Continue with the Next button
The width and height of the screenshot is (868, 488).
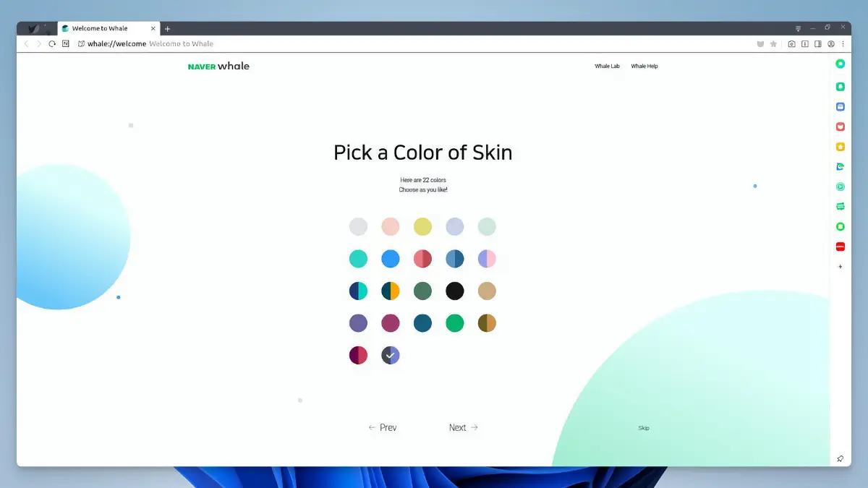464,428
